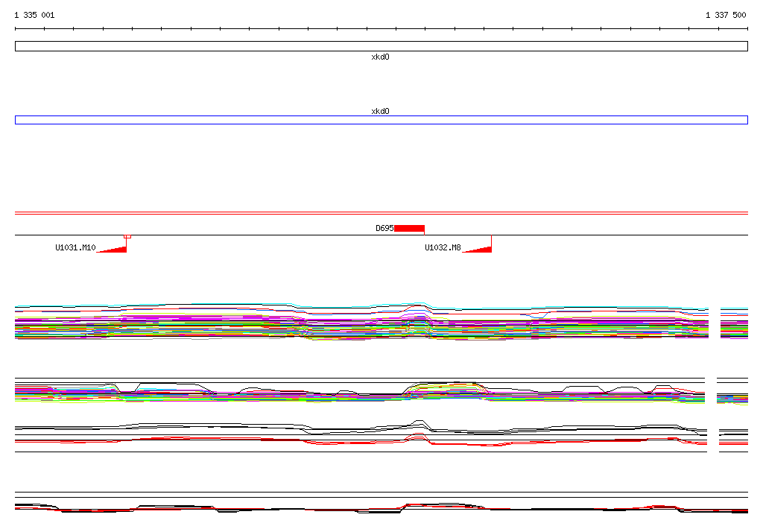The image size is (763, 532).
Task: Click the black xkdO gene bar
Action: (381, 46)
